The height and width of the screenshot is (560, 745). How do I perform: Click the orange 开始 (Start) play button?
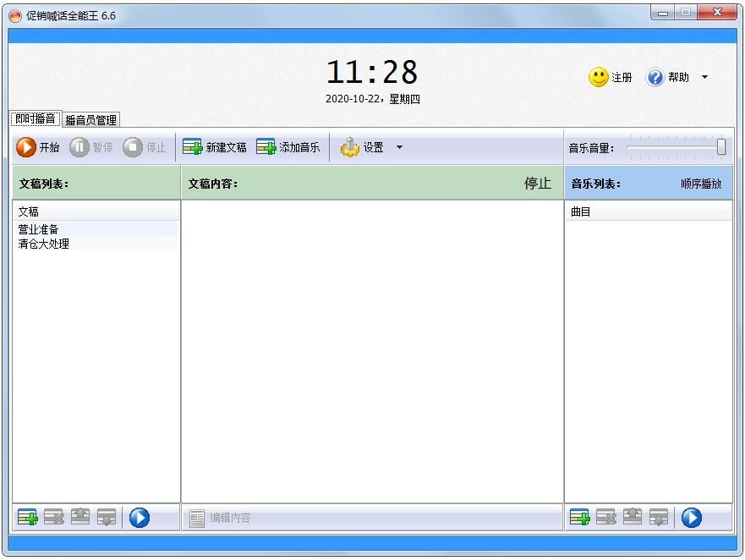click(x=26, y=147)
